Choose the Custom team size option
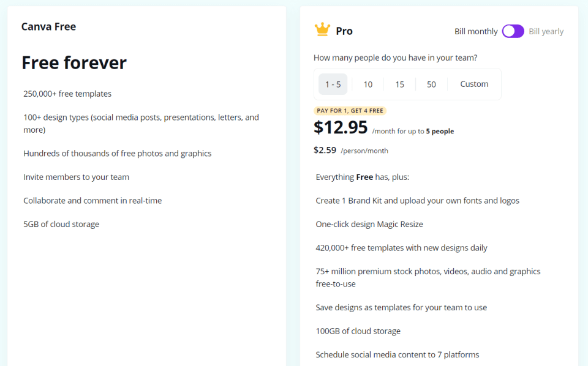The height and width of the screenshot is (366, 588). pos(473,84)
